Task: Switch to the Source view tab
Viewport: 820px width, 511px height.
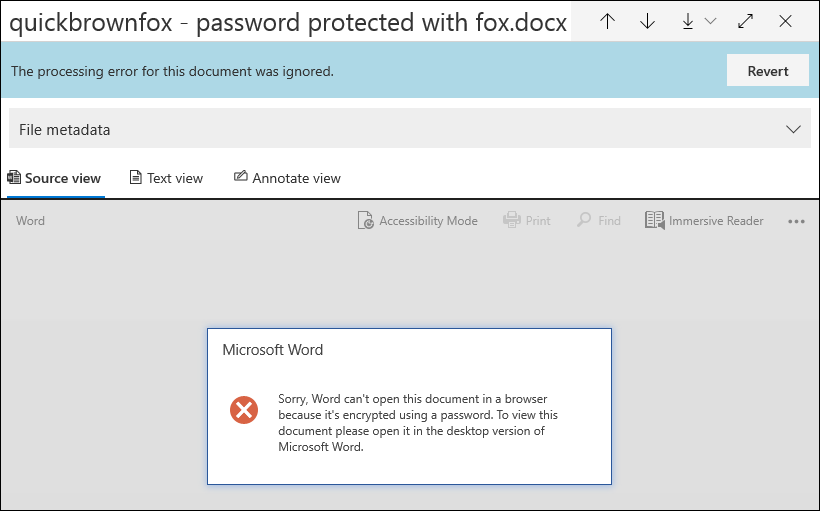Action: (x=54, y=178)
